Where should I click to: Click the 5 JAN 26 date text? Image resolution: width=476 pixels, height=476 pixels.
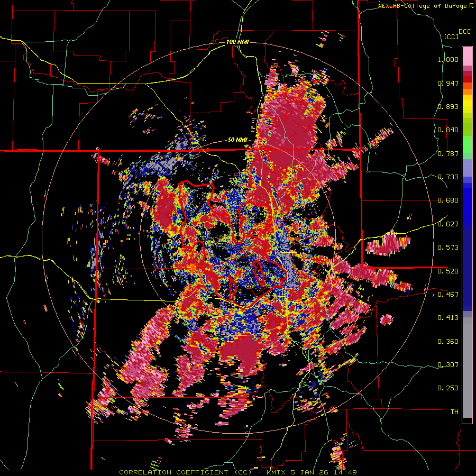tap(309, 472)
